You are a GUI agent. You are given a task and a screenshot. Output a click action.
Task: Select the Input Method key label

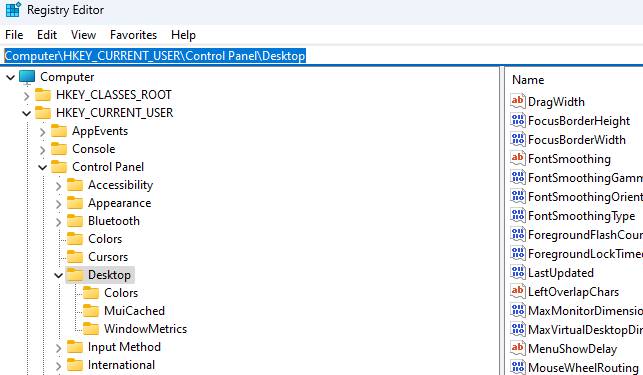tap(124, 347)
